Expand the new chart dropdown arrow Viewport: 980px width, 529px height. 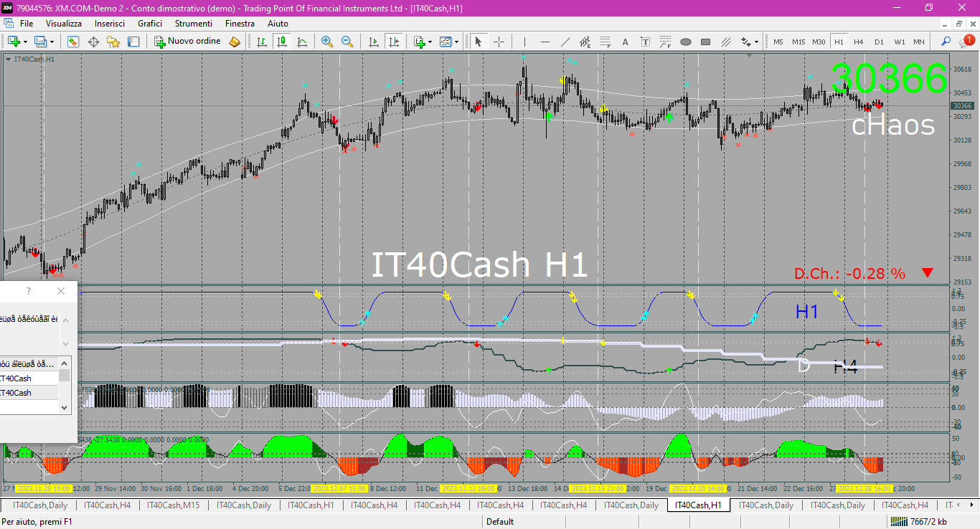pos(24,42)
